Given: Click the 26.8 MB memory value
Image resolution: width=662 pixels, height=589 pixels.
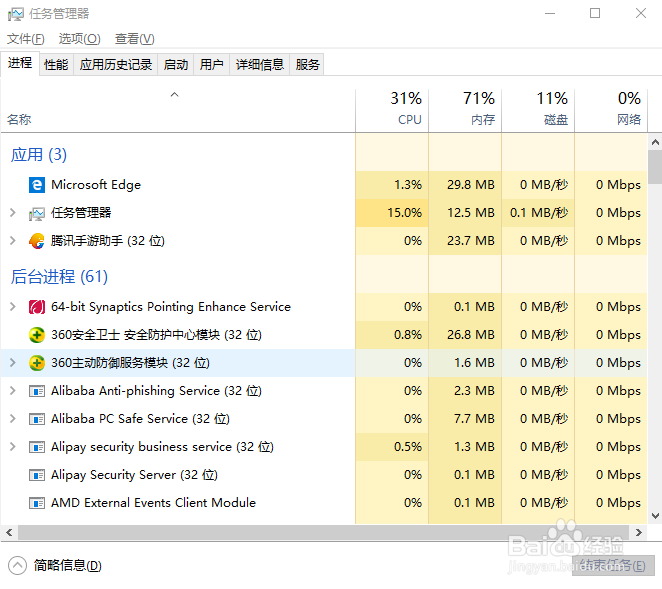Looking at the screenshot, I should (471, 334).
